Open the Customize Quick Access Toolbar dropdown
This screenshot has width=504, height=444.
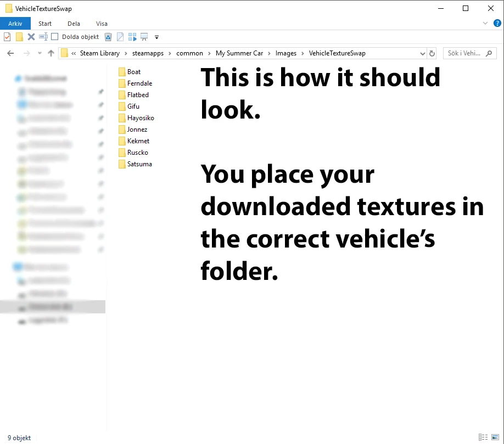(156, 37)
